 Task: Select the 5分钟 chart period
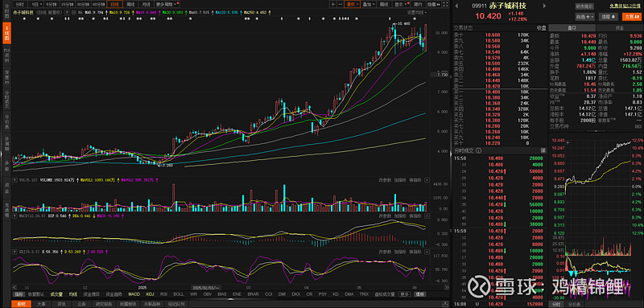coord(51,4)
